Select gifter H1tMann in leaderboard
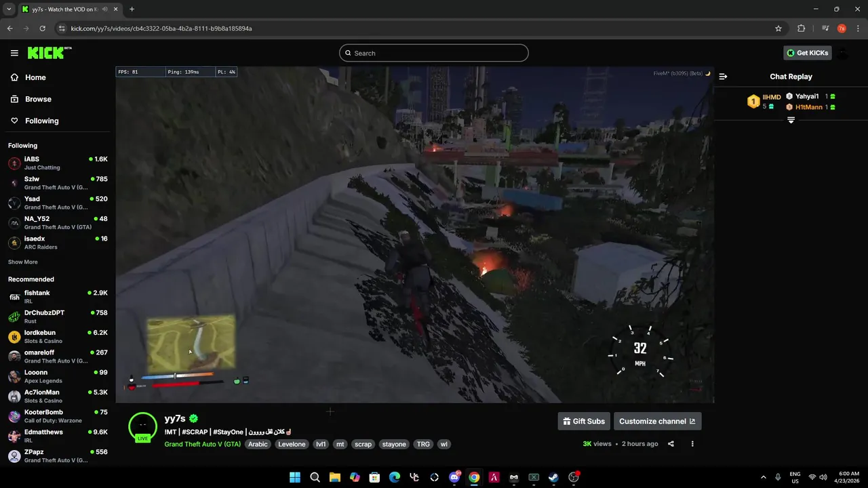This screenshot has width=868, height=488. pos(811,107)
